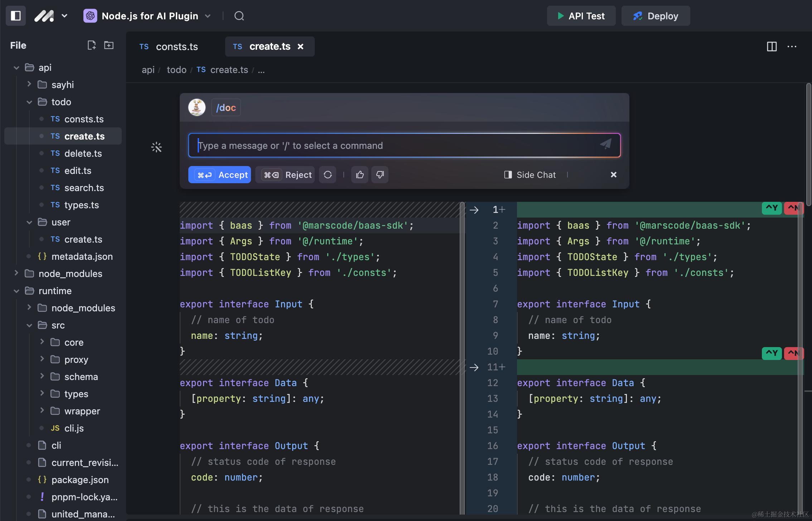Click the new folder icon
The height and width of the screenshot is (521, 812).
[x=109, y=45]
